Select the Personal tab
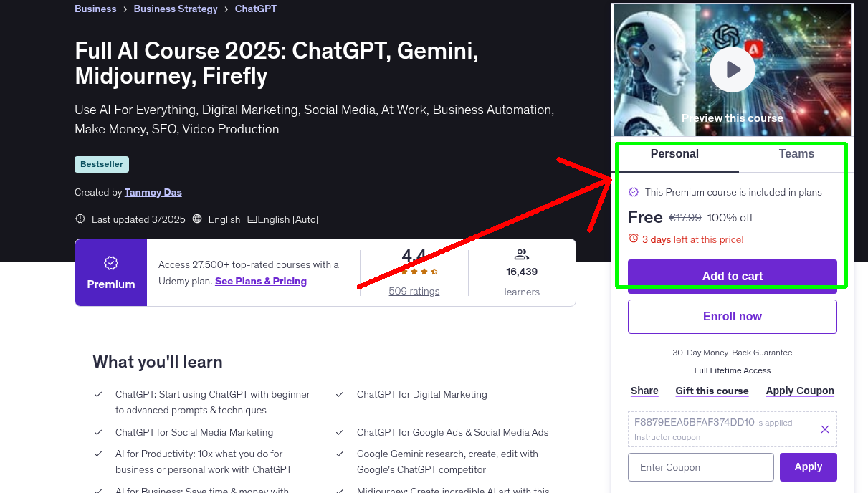Screen dimensions: 868x493 pos(674,154)
